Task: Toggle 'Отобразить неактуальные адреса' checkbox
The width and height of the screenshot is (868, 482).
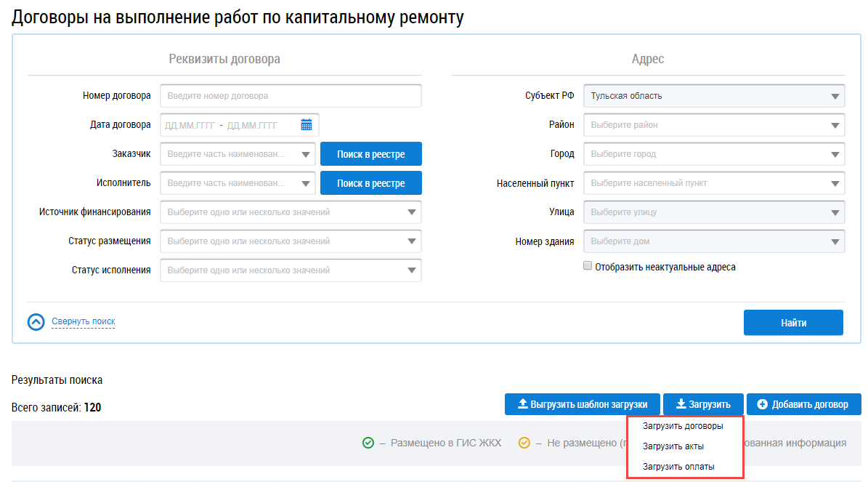Action: (588, 267)
